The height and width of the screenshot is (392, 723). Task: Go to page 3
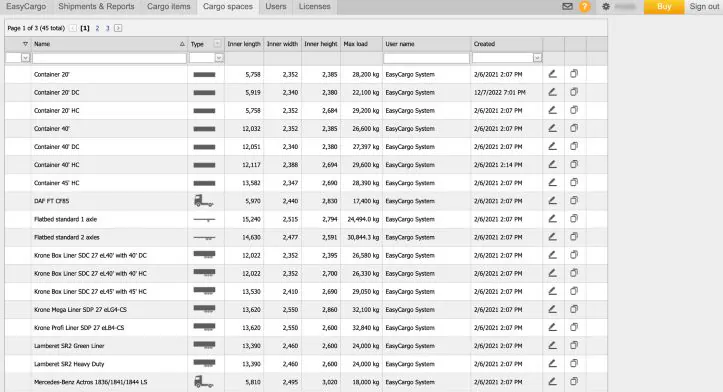pyautogui.click(x=107, y=28)
